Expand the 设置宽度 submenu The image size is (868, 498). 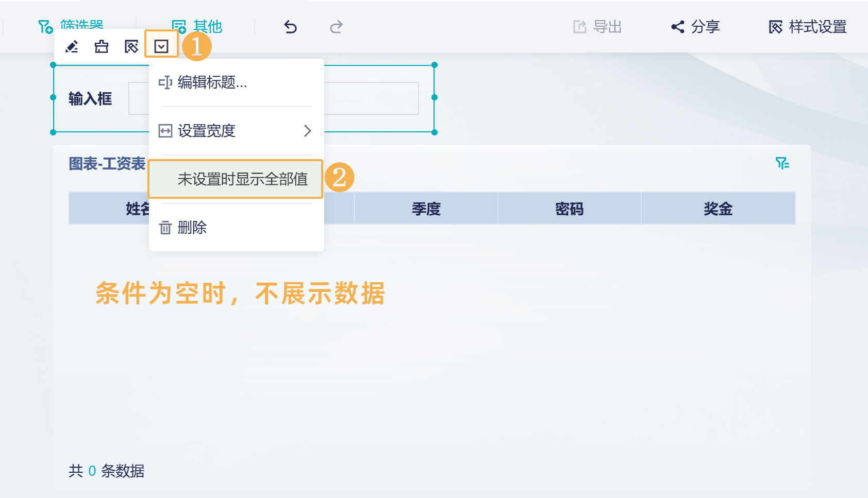click(x=237, y=131)
